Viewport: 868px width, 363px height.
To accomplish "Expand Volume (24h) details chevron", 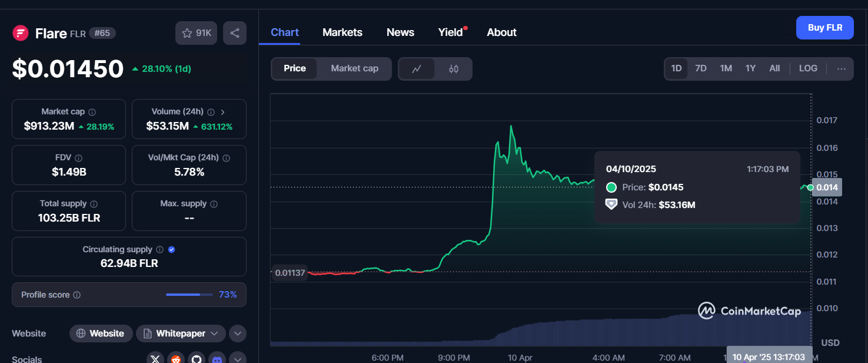I will coord(223,112).
